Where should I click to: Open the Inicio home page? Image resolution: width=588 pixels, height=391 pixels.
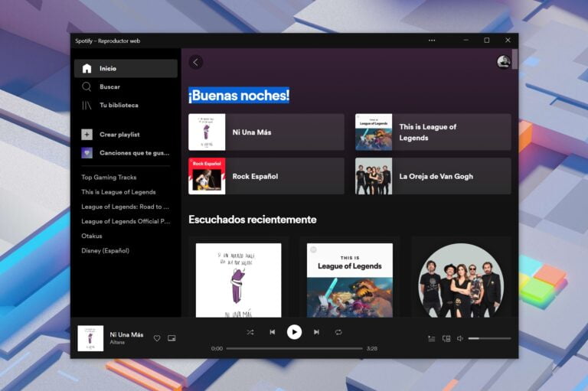[x=126, y=68]
